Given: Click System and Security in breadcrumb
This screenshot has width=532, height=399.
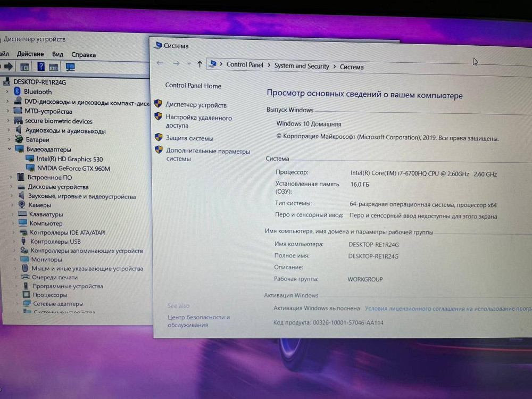Looking at the screenshot, I should click(x=302, y=66).
